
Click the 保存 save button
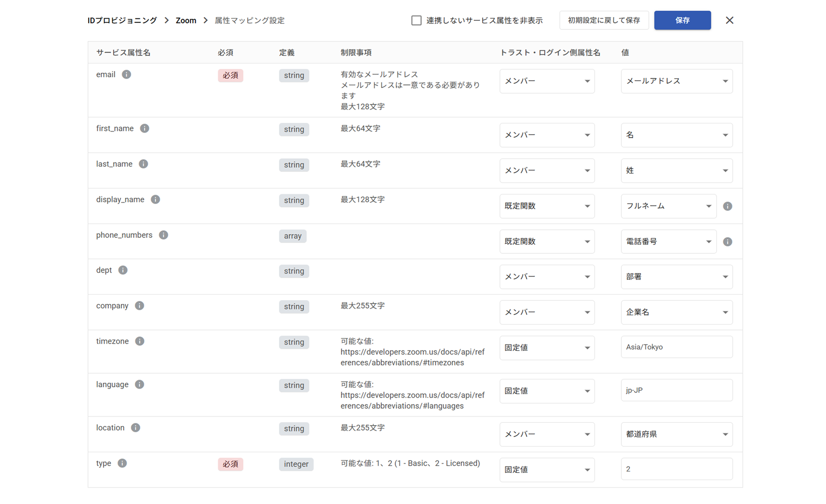(x=682, y=20)
